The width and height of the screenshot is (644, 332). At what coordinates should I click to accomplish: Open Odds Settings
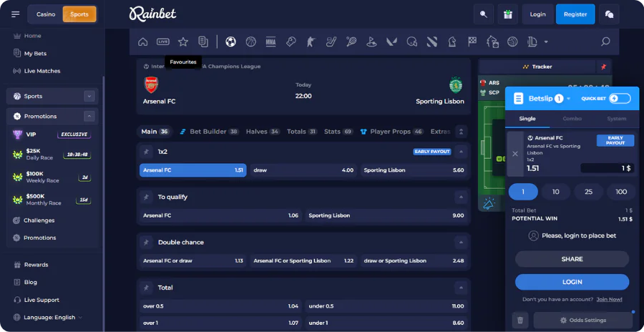click(583, 320)
